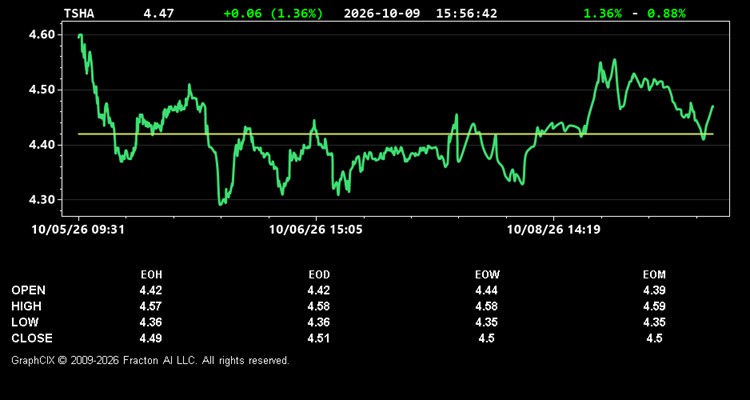The width and height of the screenshot is (750, 400).
Task: Click the timestamp 15:56:42
Action: point(466,13)
